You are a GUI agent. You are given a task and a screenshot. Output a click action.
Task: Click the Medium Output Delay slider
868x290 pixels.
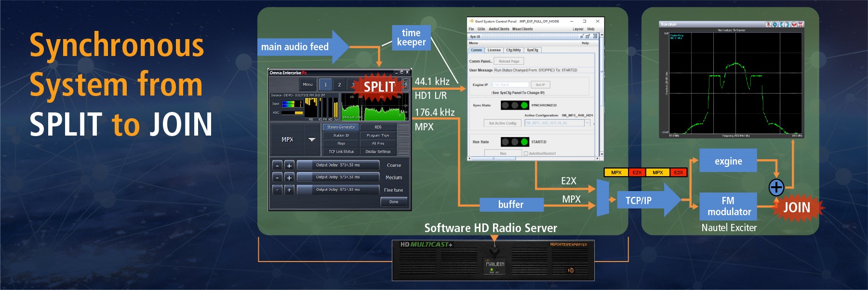pyautogui.click(x=338, y=177)
